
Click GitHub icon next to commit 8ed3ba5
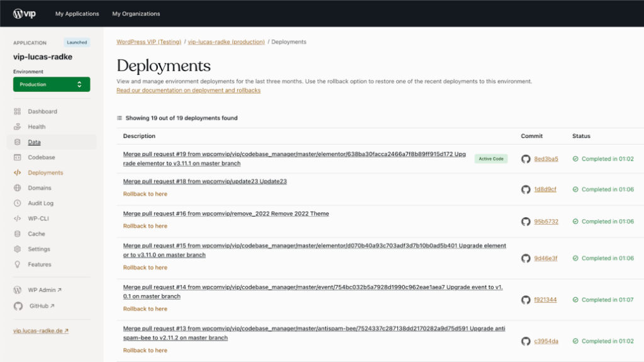tap(526, 159)
